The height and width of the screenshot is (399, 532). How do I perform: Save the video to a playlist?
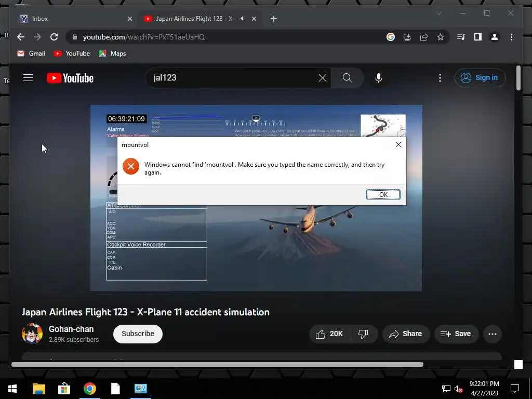coord(456,334)
